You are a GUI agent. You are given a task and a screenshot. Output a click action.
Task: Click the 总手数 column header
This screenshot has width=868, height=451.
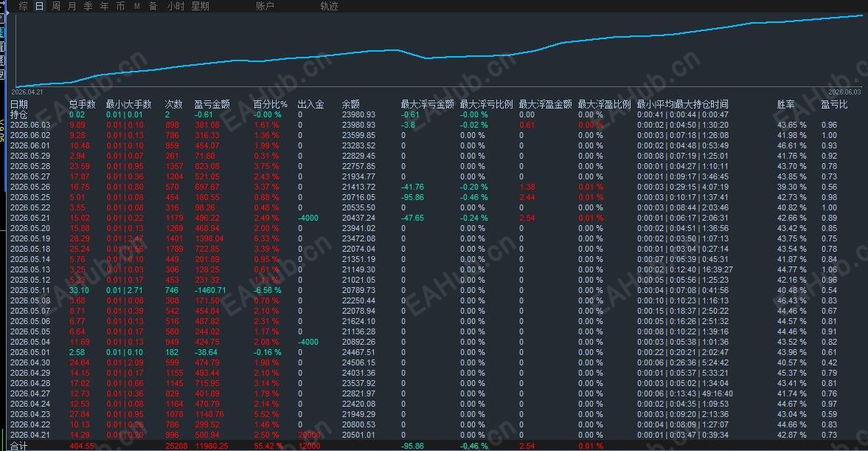point(83,104)
